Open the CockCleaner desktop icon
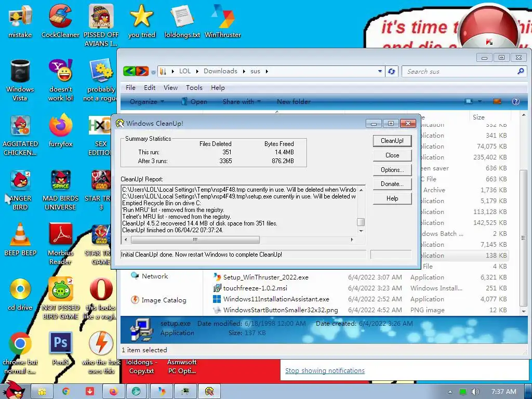This screenshot has height=399, width=532. pyautogui.click(x=60, y=21)
